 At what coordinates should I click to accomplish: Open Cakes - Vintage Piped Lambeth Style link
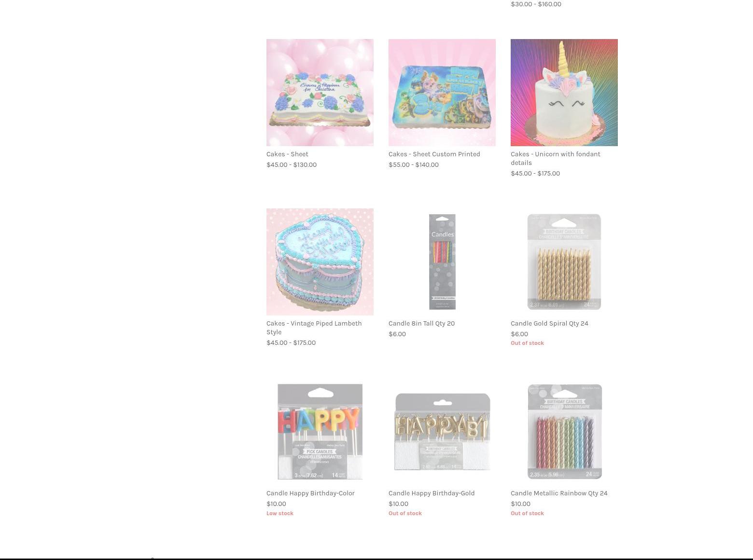click(x=314, y=328)
